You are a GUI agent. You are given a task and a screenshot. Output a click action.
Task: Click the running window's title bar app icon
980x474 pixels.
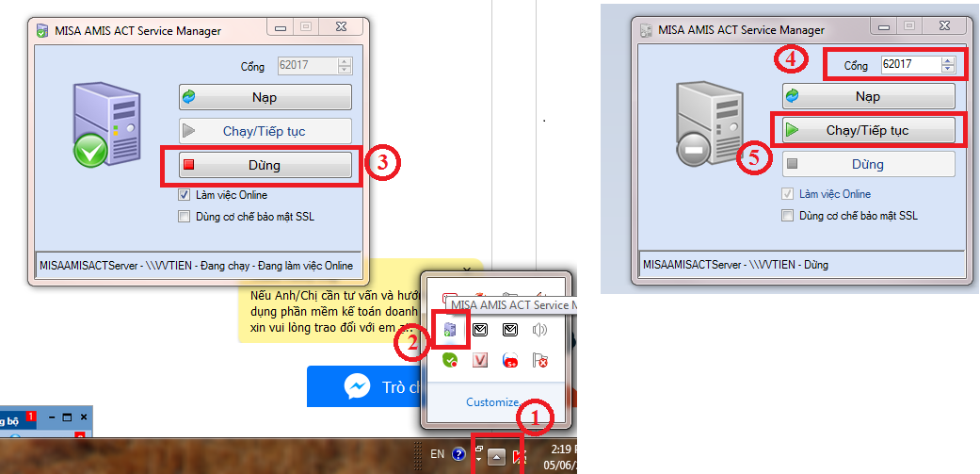tap(41, 31)
